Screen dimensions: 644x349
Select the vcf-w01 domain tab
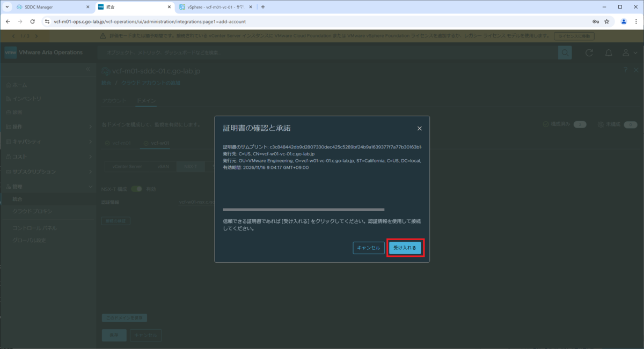[x=156, y=143]
